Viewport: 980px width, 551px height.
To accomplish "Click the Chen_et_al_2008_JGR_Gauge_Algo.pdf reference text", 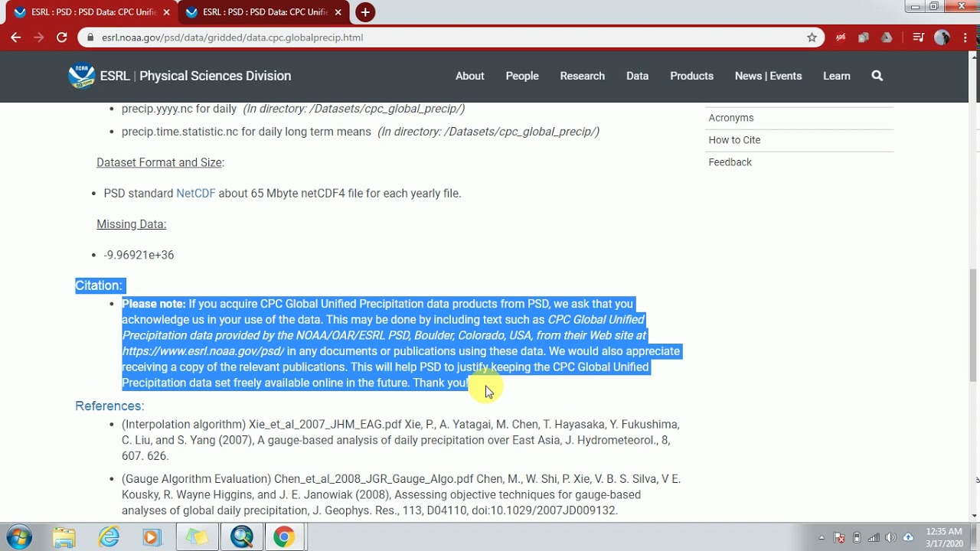I will [374, 479].
